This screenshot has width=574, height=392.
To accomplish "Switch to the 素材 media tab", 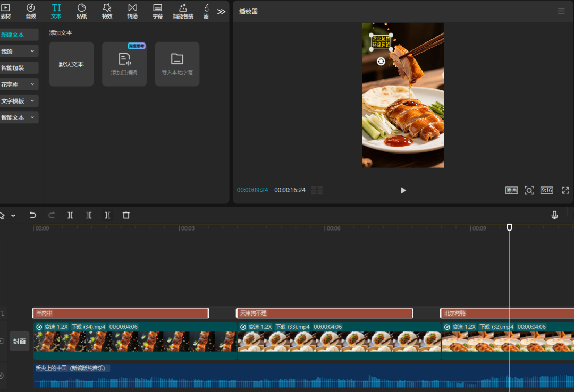I will coord(6,11).
